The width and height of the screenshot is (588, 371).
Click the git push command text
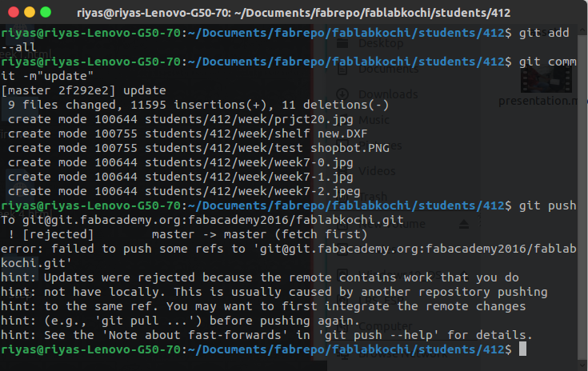coord(547,205)
